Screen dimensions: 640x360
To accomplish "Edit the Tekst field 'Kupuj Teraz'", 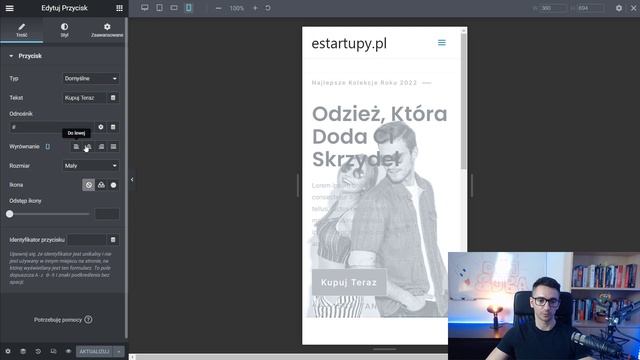I will pyautogui.click(x=84, y=98).
